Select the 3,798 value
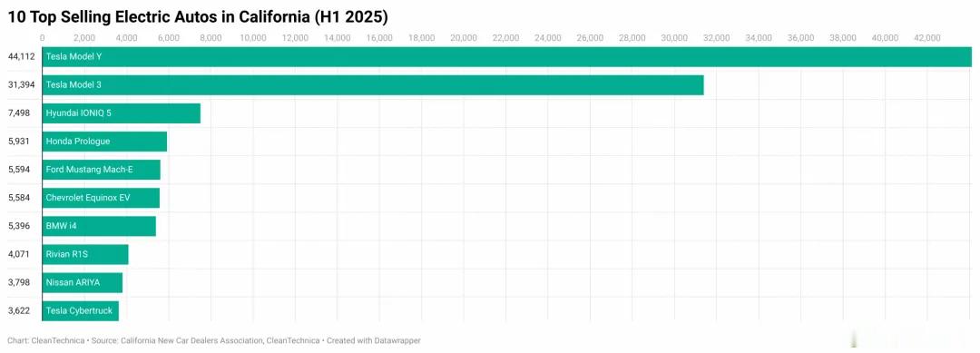980x353 pixels. (18, 282)
